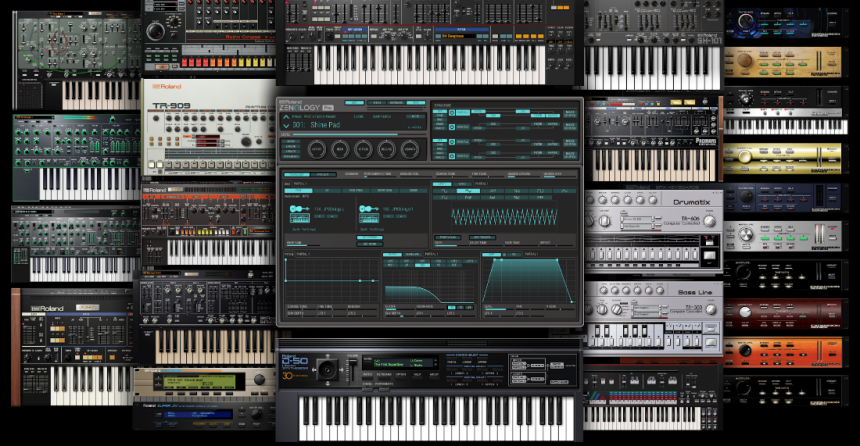
Task: Click the filter cutoff curve graph
Action: [429, 285]
